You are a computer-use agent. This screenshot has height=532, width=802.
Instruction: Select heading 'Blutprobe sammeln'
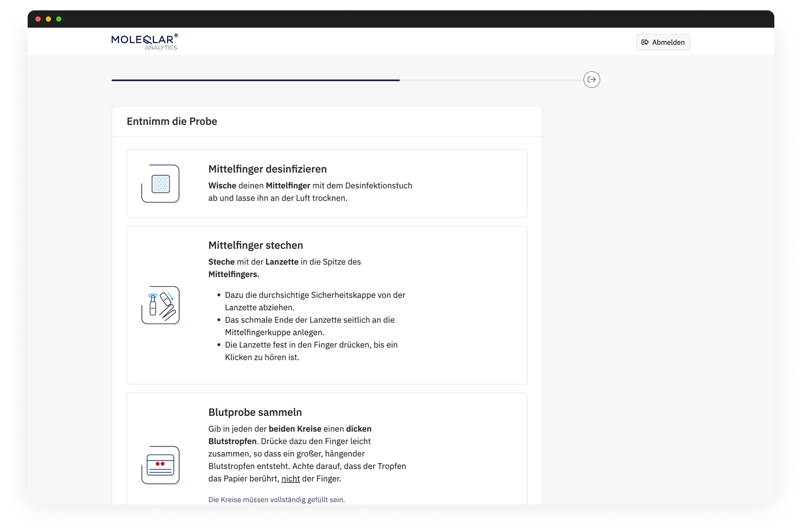tap(255, 412)
